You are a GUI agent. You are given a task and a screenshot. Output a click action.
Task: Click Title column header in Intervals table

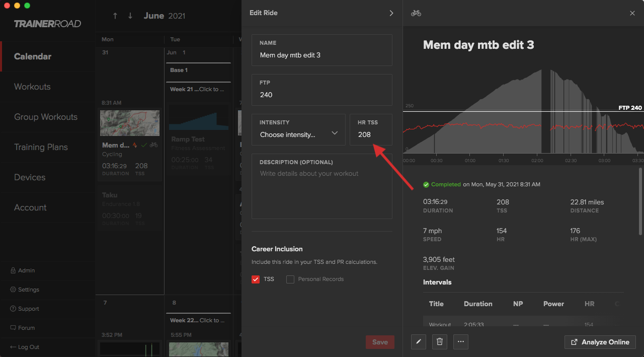point(436,304)
